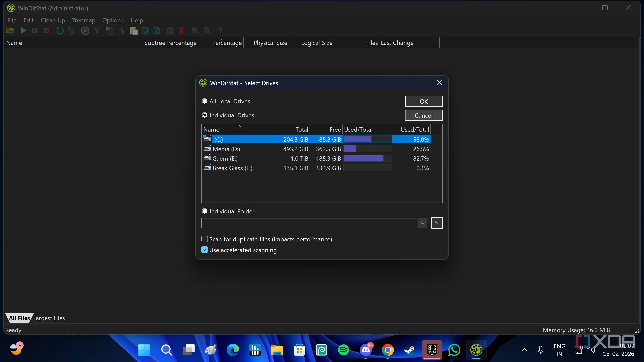Click the blue properties document icon
The height and width of the screenshot is (362, 644).
point(157,31)
